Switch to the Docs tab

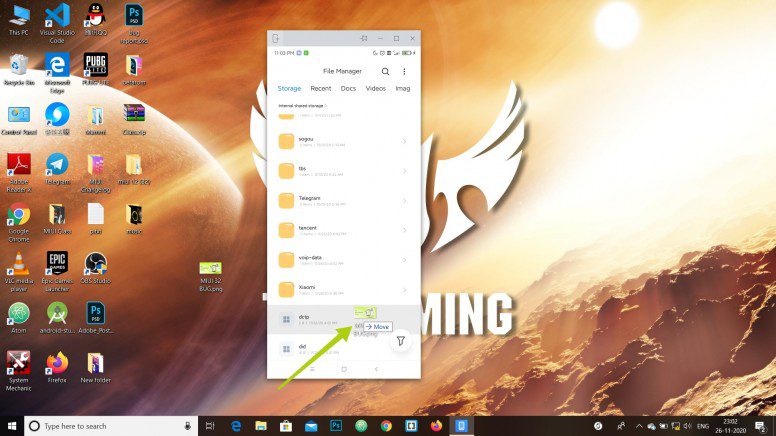point(348,89)
